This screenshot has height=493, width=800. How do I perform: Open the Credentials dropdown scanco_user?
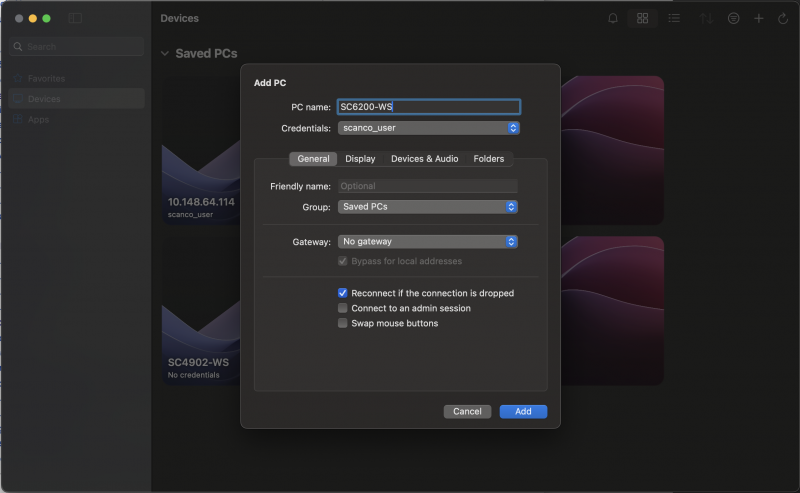pyautogui.click(x=429, y=128)
